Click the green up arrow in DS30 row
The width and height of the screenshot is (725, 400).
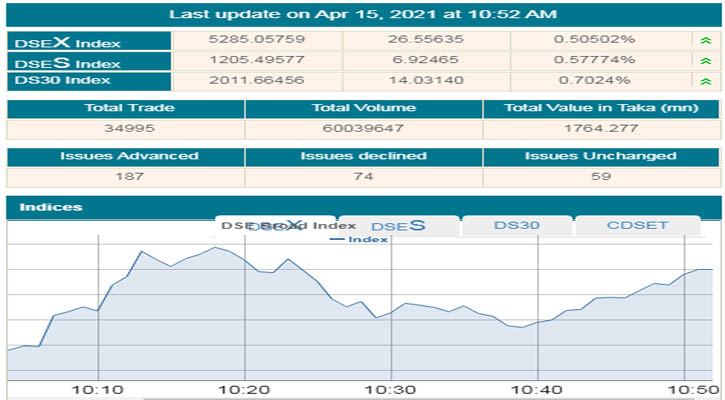(707, 80)
